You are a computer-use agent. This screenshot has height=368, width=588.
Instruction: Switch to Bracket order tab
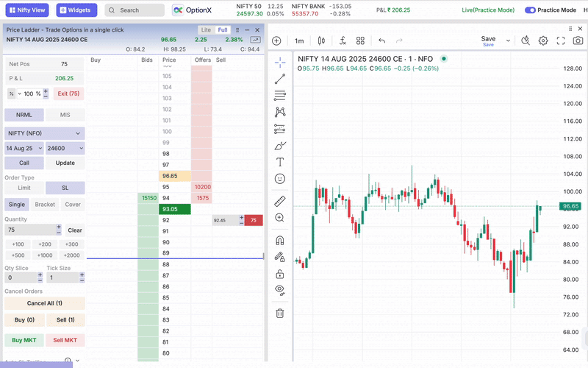click(45, 205)
